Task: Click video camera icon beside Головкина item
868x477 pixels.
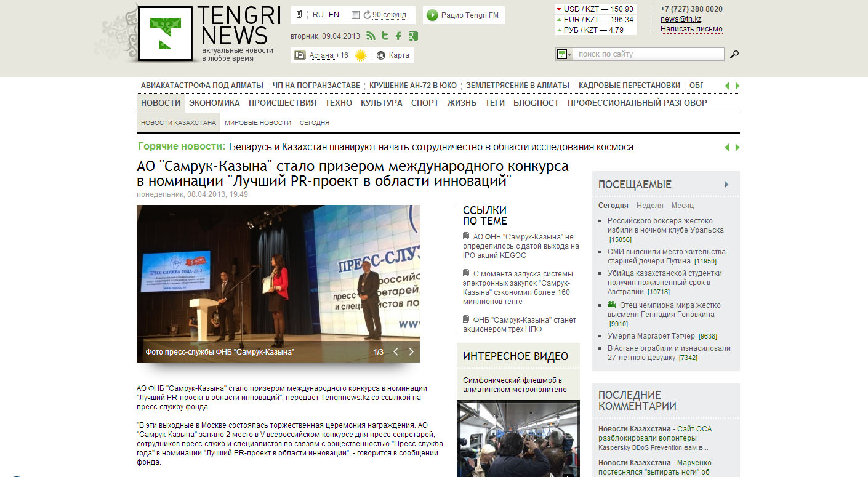Action: (612, 305)
